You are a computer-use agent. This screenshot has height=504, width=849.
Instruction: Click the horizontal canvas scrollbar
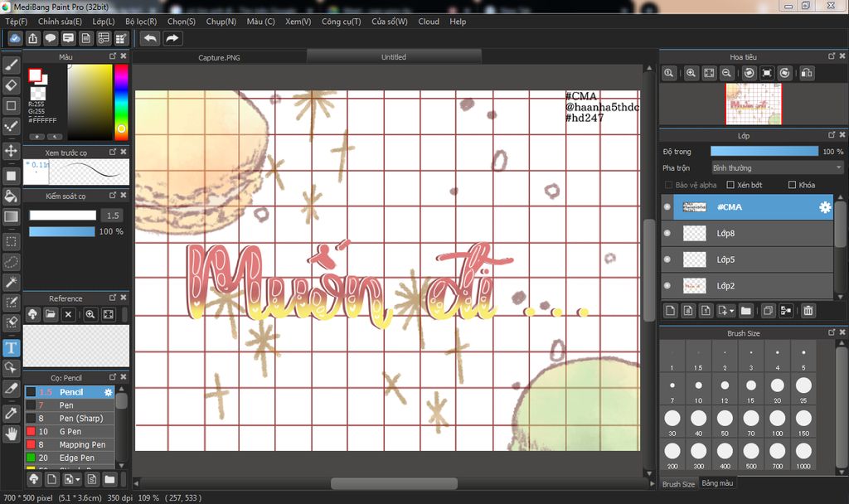pyautogui.click(x=394, y=483)
